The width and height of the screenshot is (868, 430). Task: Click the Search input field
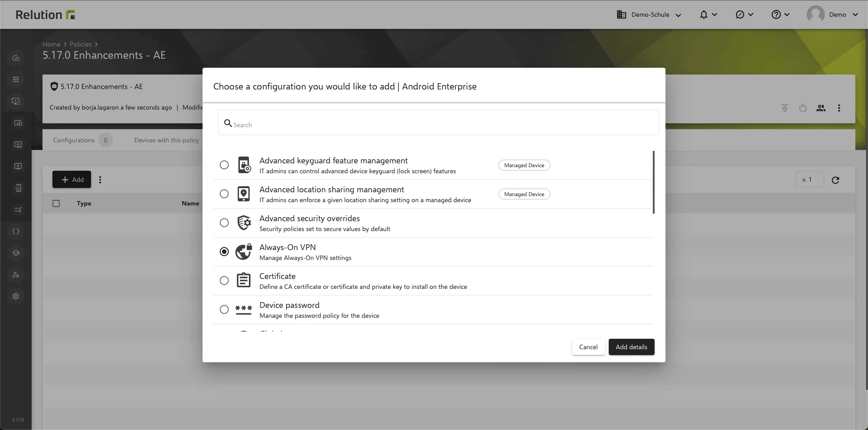coord(438,122)
